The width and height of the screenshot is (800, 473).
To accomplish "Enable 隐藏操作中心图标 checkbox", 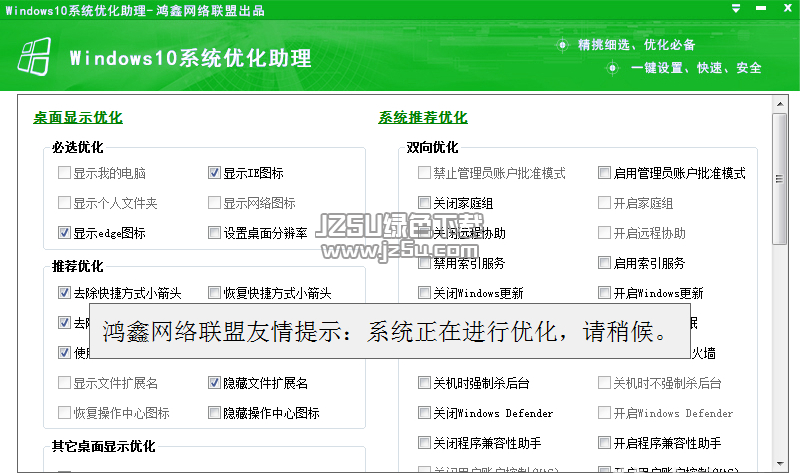I will point(214,412).
